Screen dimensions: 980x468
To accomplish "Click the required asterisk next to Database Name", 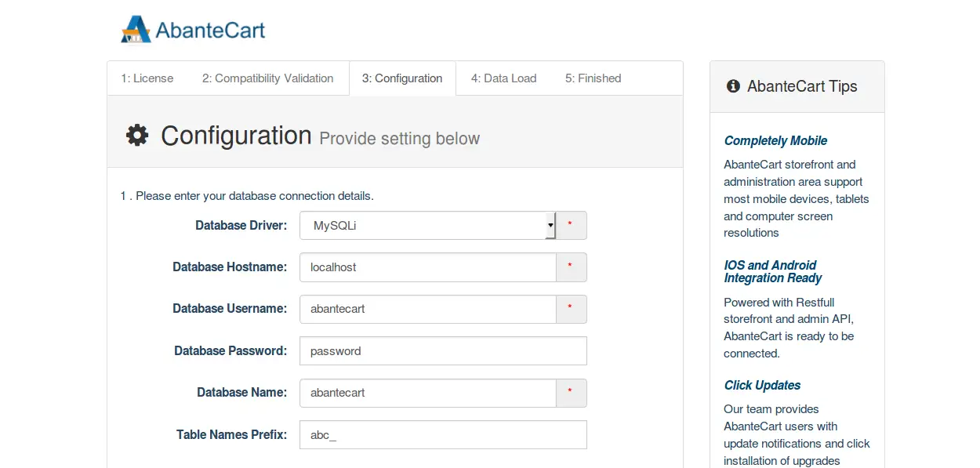I will click(571, 393).
